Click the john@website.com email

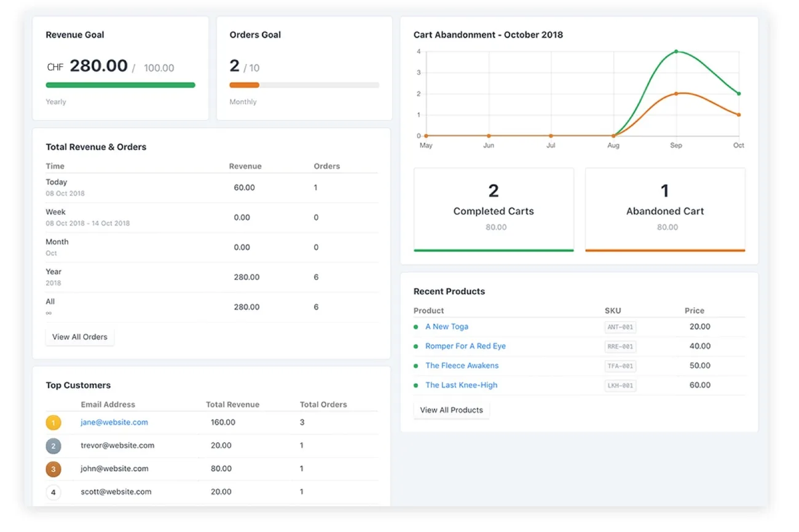pyautogui.click(x=114, y=469)
